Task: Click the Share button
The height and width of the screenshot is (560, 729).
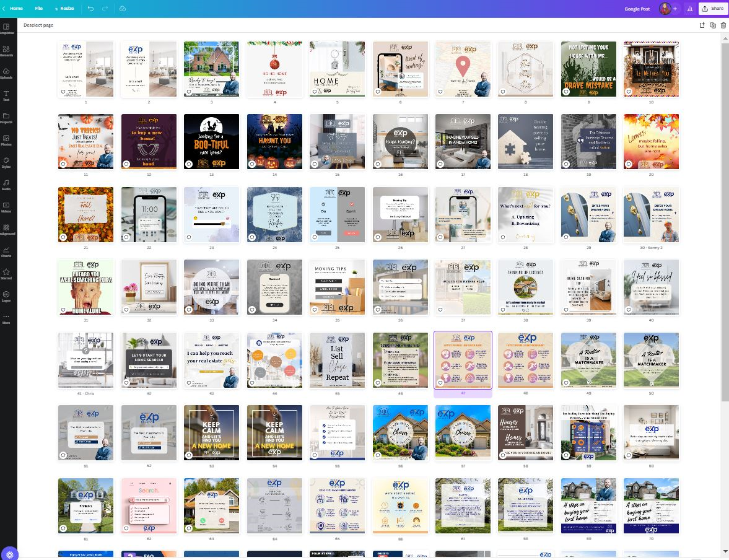Action: 713,9
